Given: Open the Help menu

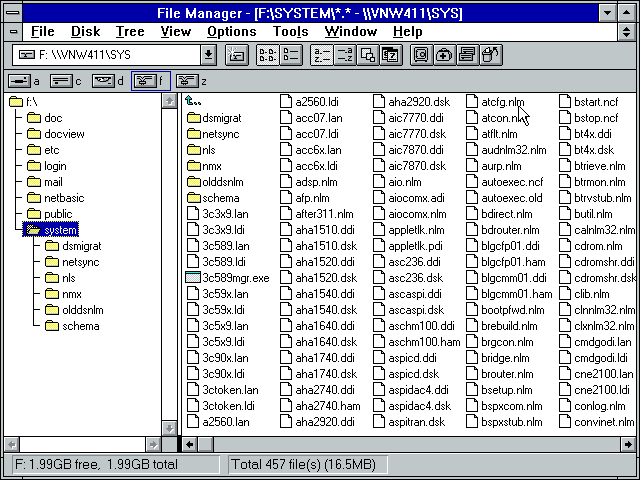Looking at the screenshot, I should 407,32.
